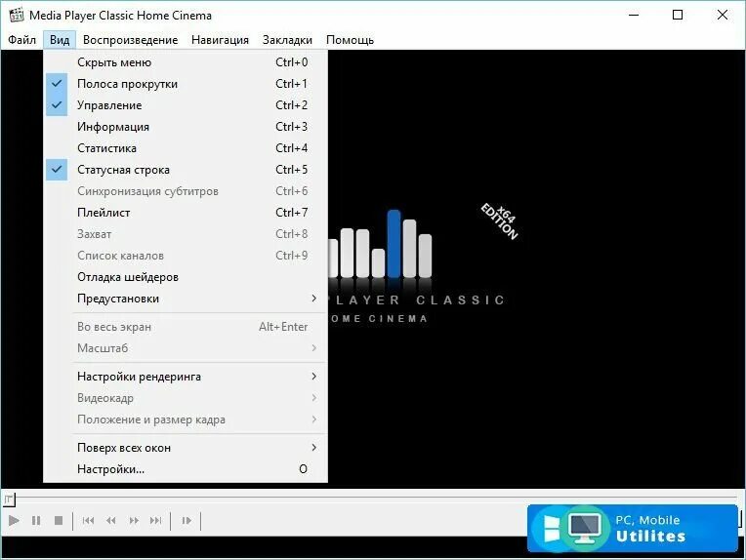Maximize the Media Player Classic window

[x=678, y=15]
